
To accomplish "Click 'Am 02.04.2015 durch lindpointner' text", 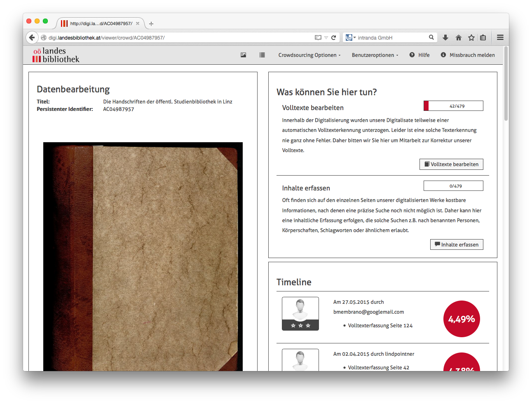I will point(374,354).
